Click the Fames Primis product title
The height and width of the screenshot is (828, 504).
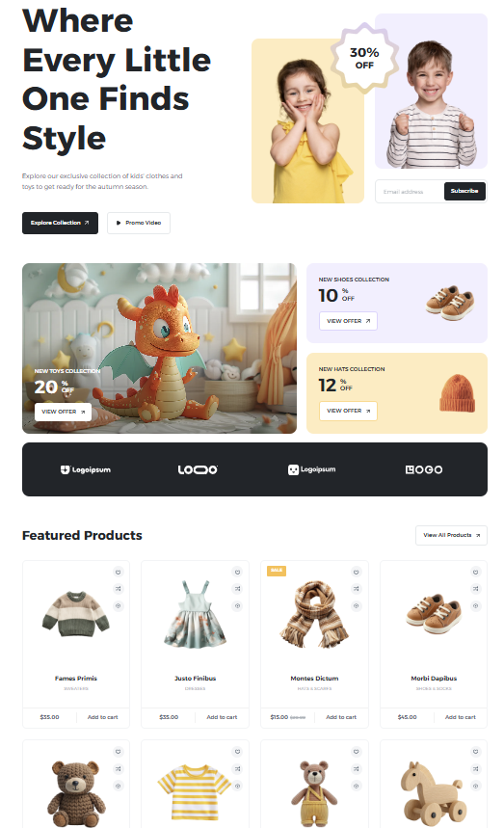point(76,678)
